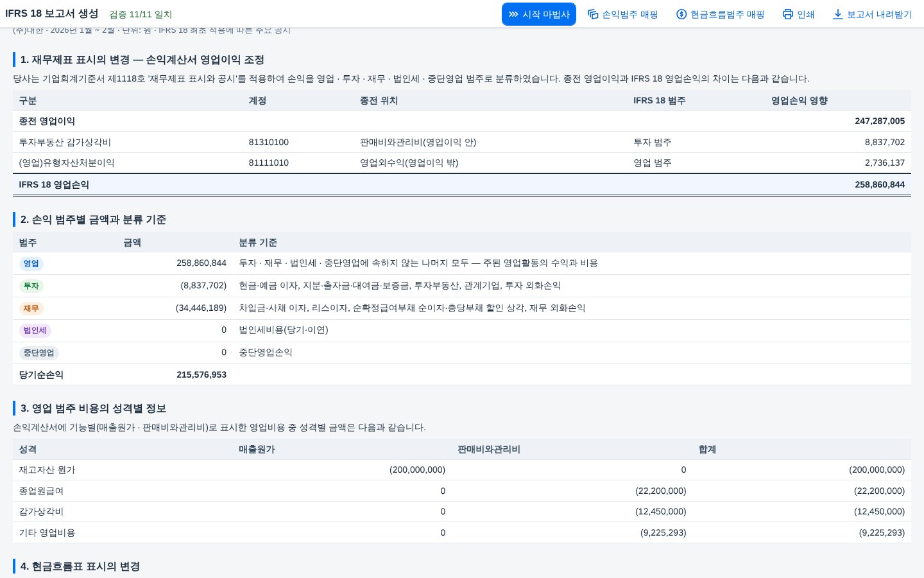924x578 pixels.
Task: Select the 투자 범주 cell
Action: click(x=653, y=142)
